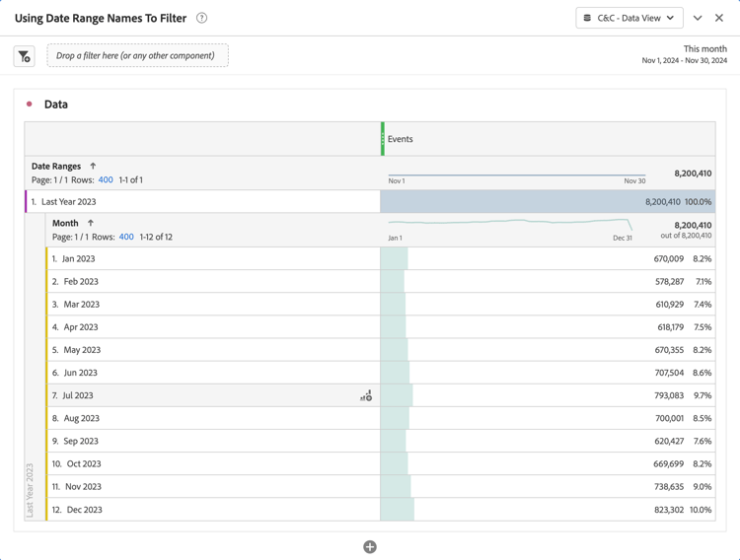Open the C&C - Data View dropdown
This screenshot has width=740, height=560.
[x=629, y=18]
